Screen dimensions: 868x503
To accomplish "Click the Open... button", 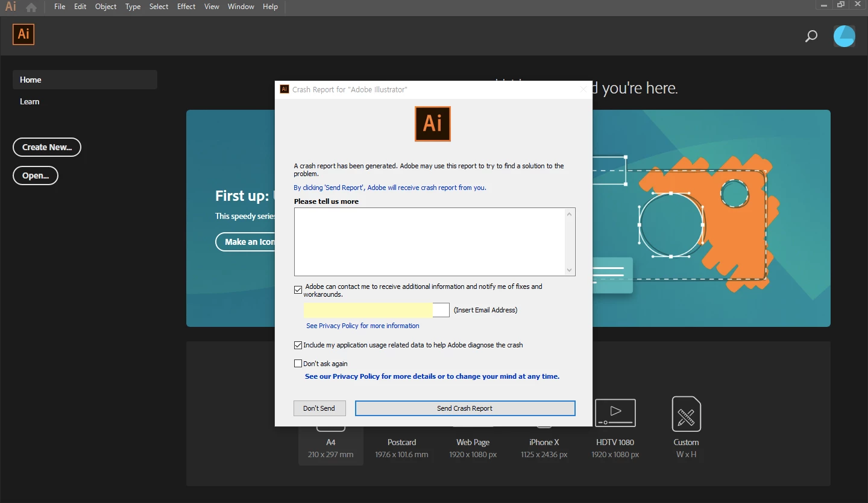I will 36,176.
